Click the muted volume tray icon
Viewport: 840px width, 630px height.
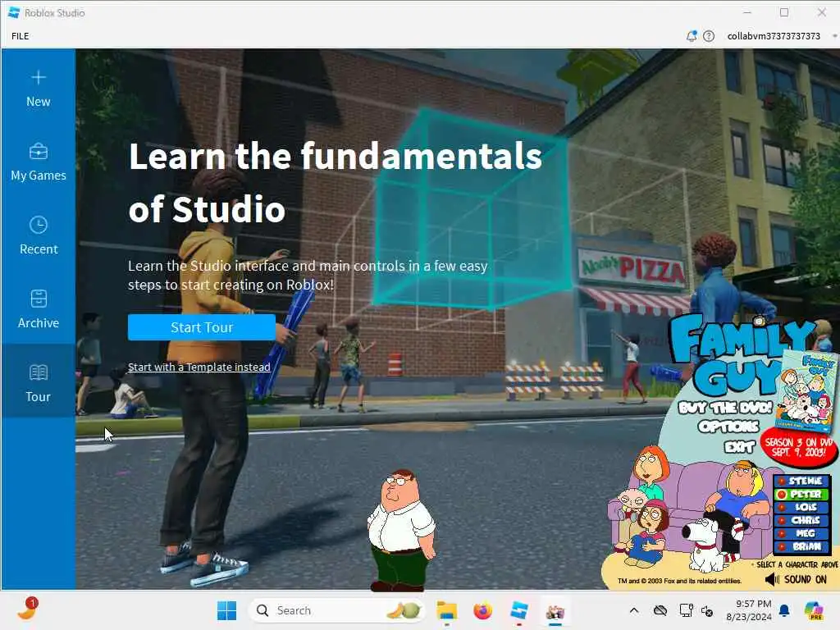(707, 610)
